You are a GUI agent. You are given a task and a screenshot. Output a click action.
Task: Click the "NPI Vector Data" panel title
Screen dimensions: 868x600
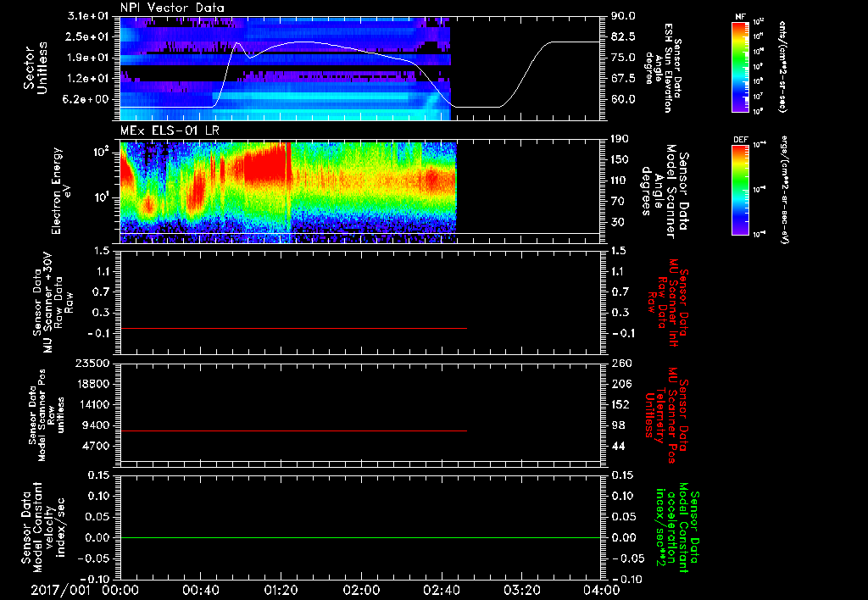point(172,8)
